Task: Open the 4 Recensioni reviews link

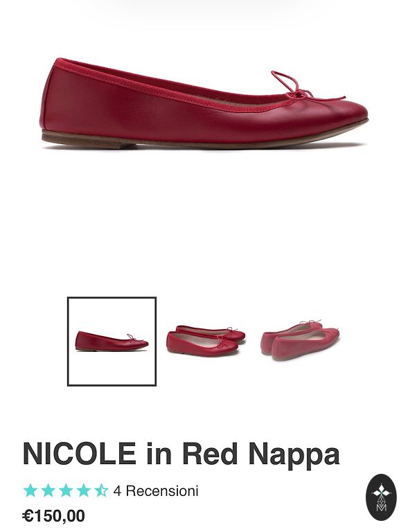Action: click(156, 491)
